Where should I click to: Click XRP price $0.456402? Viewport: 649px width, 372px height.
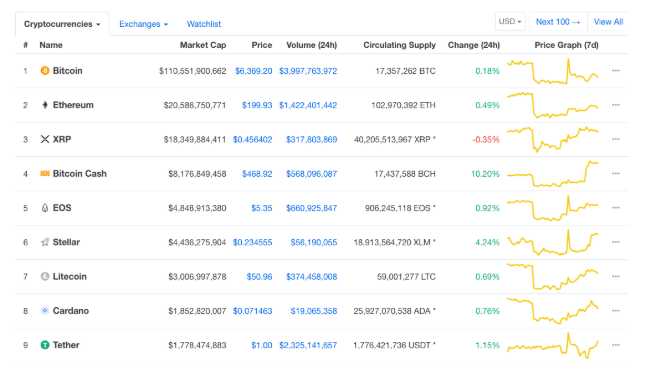(252, 140)
